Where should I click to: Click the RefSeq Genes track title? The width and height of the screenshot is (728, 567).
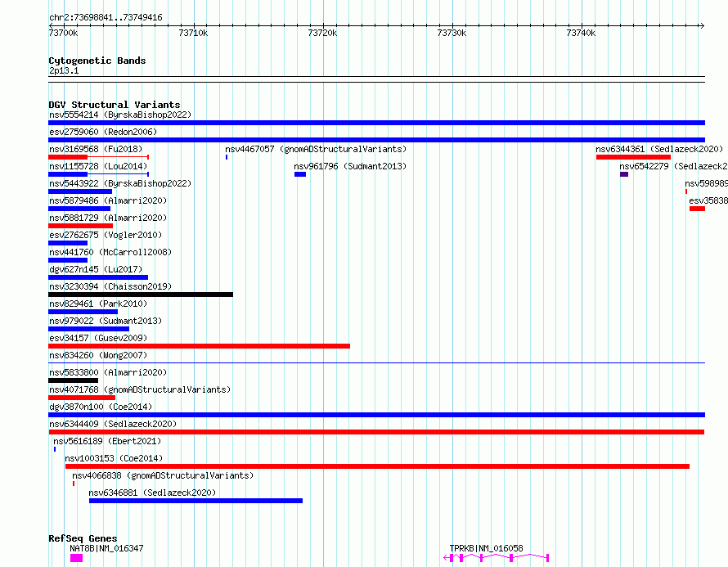pos(83,538)
